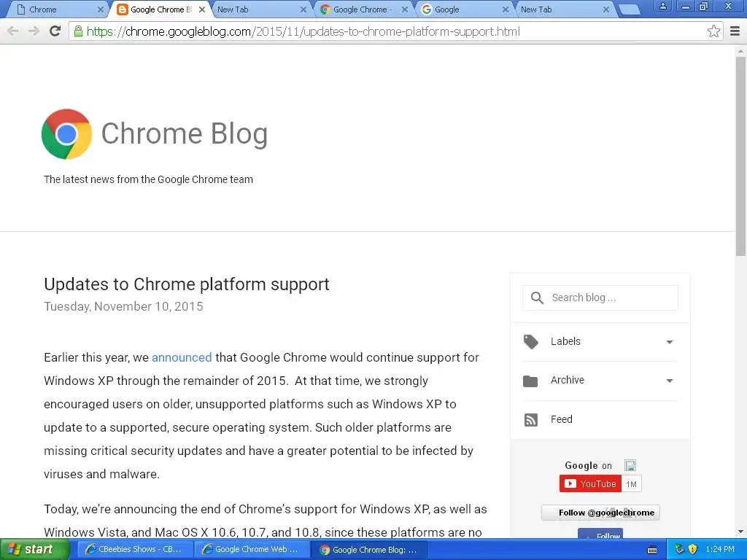
Task: Click the tagline about the Google Chrome team
Action: (148, 179)
